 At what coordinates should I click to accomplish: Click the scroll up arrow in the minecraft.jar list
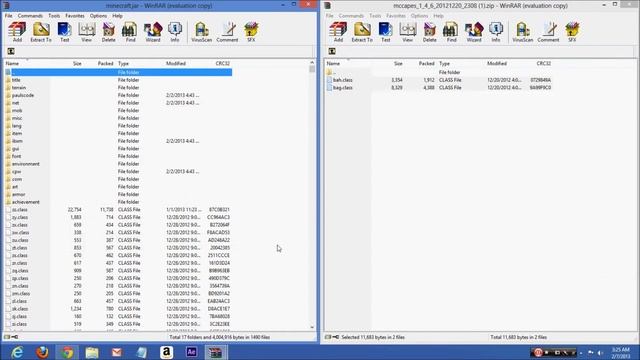(312, 63)
